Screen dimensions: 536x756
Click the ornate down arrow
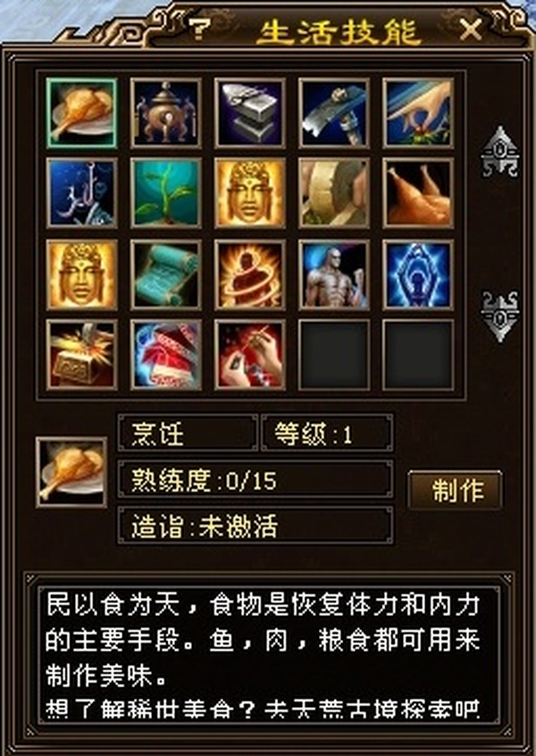500,316
